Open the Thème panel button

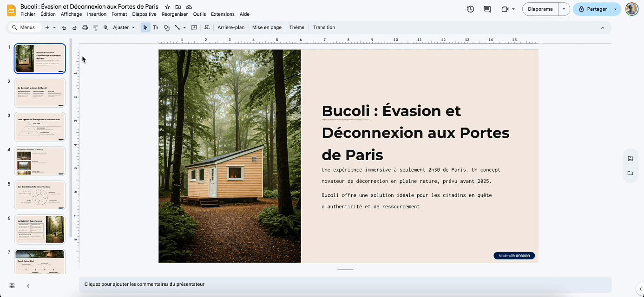pyautogui.click(x=297, y=27)
